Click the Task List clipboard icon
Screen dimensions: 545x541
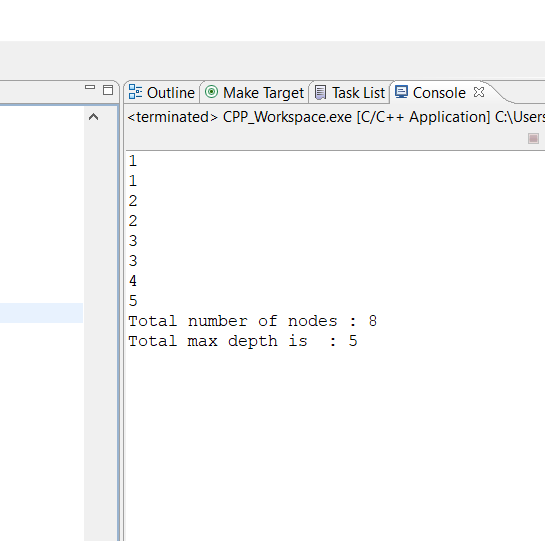(x=320, y=92)
